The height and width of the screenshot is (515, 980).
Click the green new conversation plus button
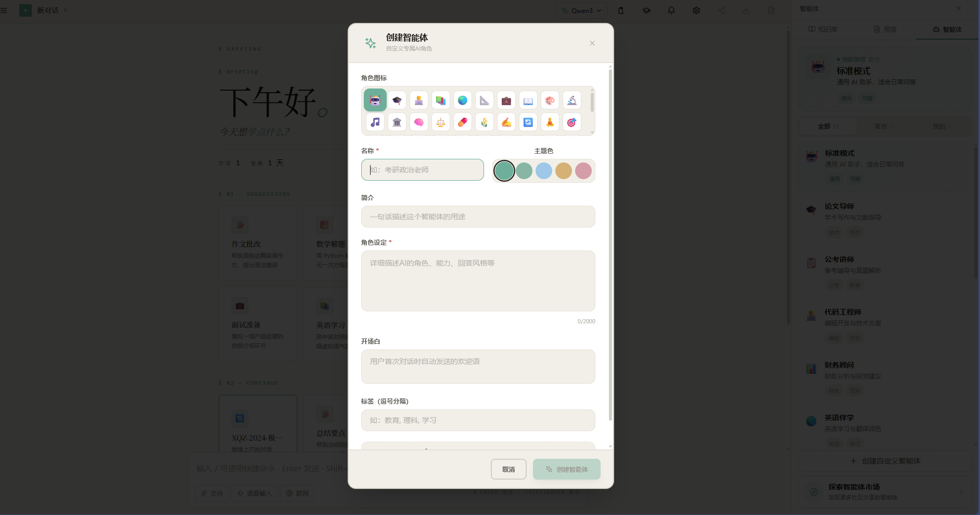[26, 10]
